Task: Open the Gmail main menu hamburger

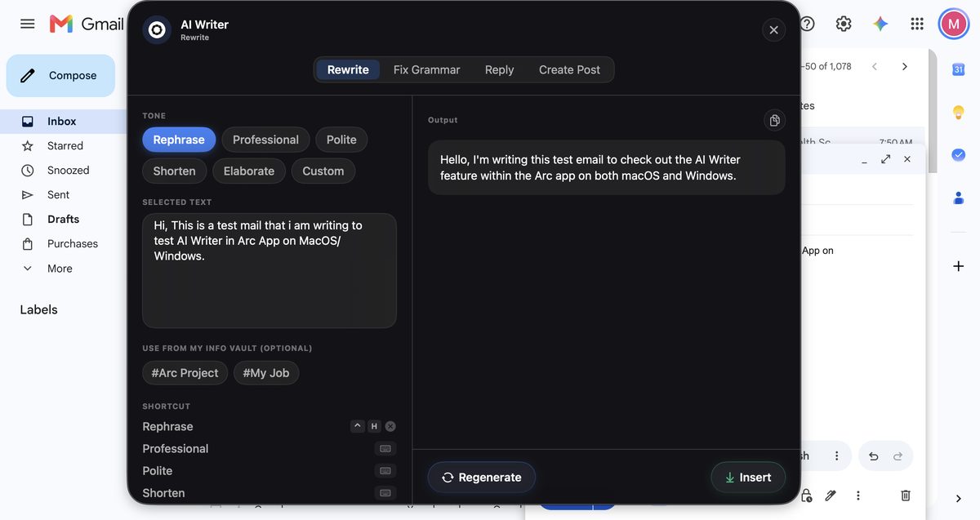Action: pos(28,24)
